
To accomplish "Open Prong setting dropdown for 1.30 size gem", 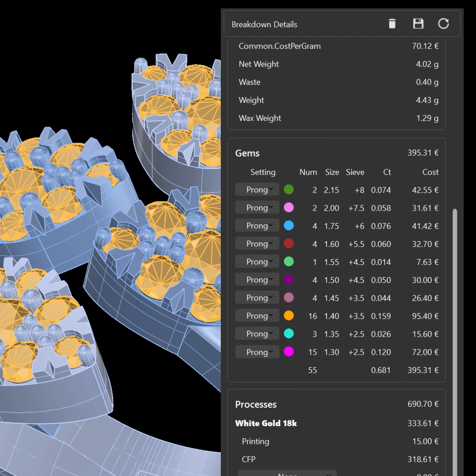I will click(x=257, y=352).
